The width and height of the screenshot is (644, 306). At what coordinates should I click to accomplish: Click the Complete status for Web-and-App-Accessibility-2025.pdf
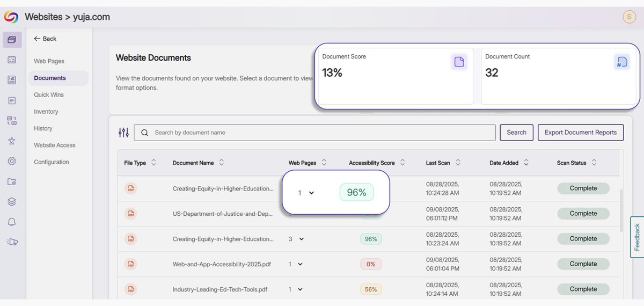coord(583,264)
